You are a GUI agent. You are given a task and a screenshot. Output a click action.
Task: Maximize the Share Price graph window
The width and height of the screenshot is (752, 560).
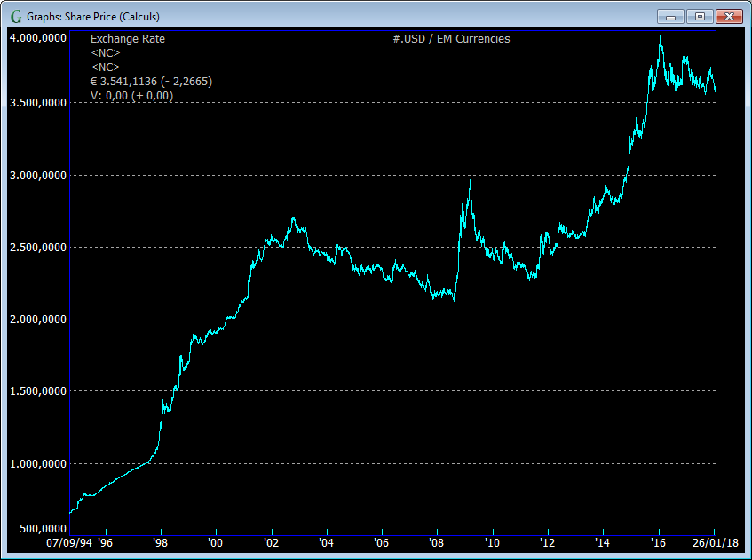coord(700,16)
